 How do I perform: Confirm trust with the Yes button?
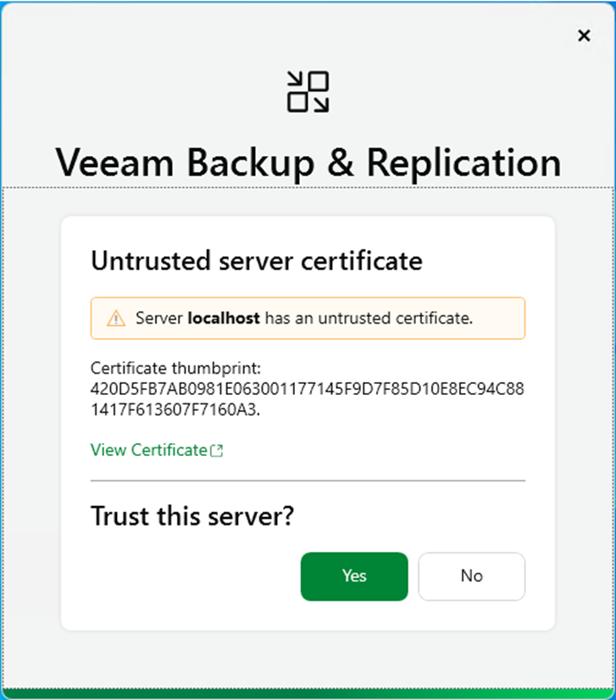[354, 576]
